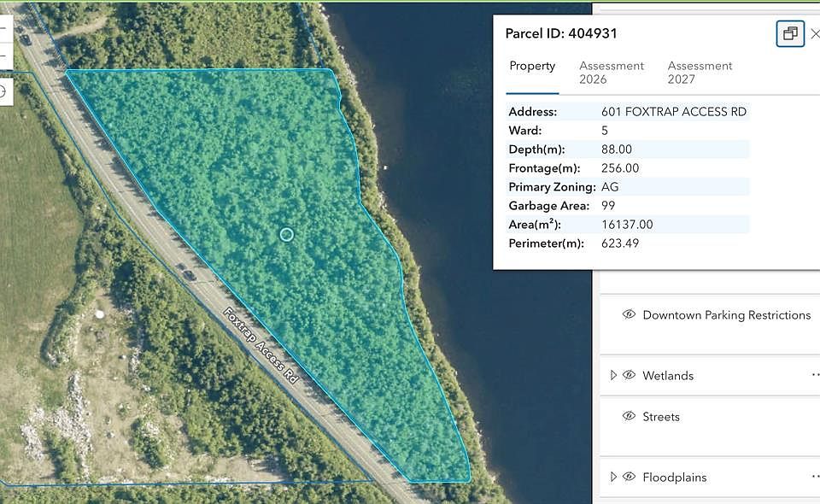Dock the Parcel ID popup panel
Screen dimensions: 820x504
point(789,33)
